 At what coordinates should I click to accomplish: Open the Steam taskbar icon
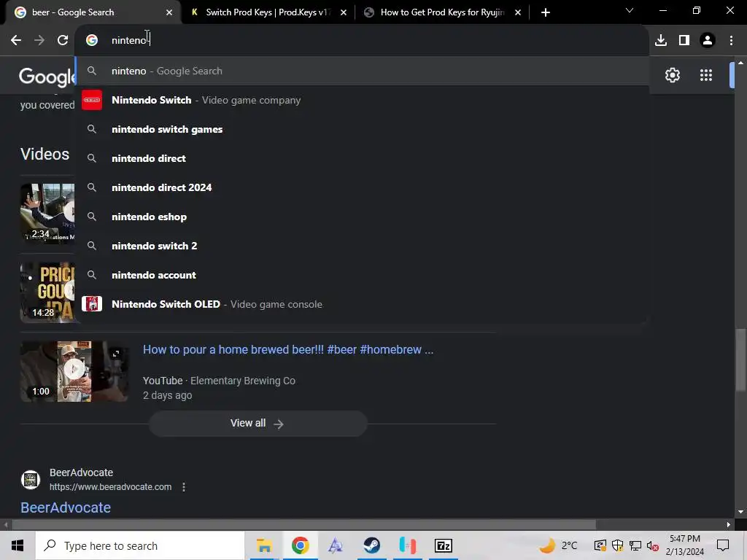point(371,545)
